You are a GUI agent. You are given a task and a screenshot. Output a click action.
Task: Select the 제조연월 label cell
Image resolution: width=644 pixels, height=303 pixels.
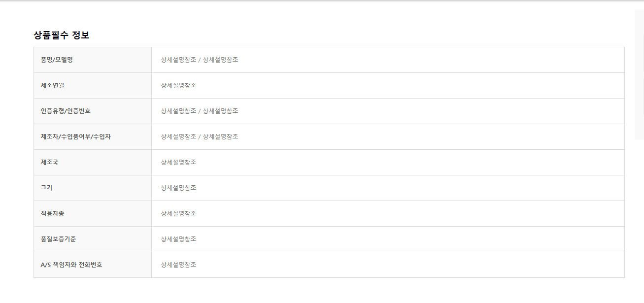click(93, 86)
